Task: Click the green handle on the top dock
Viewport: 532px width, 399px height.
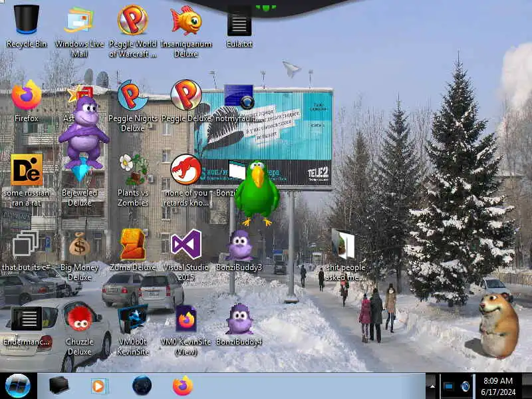Action: tap(265, 8)
